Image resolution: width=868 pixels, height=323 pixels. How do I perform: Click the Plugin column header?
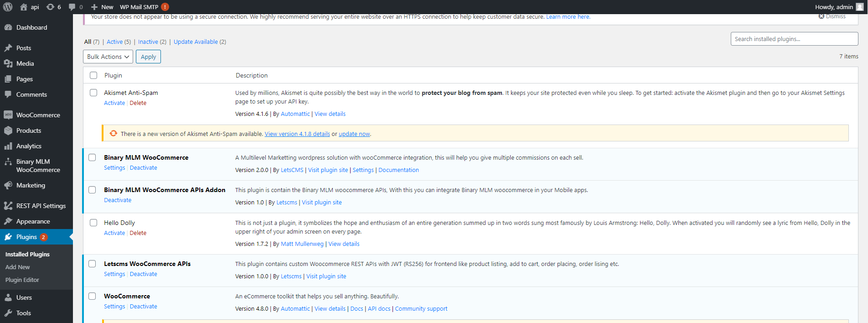pyautogui.click(x=113, y=75)
